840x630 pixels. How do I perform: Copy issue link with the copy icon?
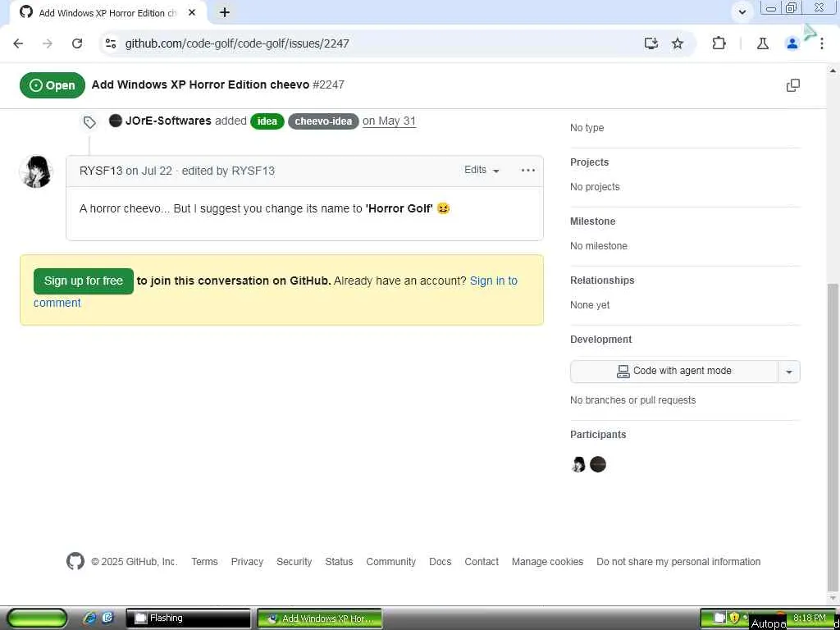(793, 85)
